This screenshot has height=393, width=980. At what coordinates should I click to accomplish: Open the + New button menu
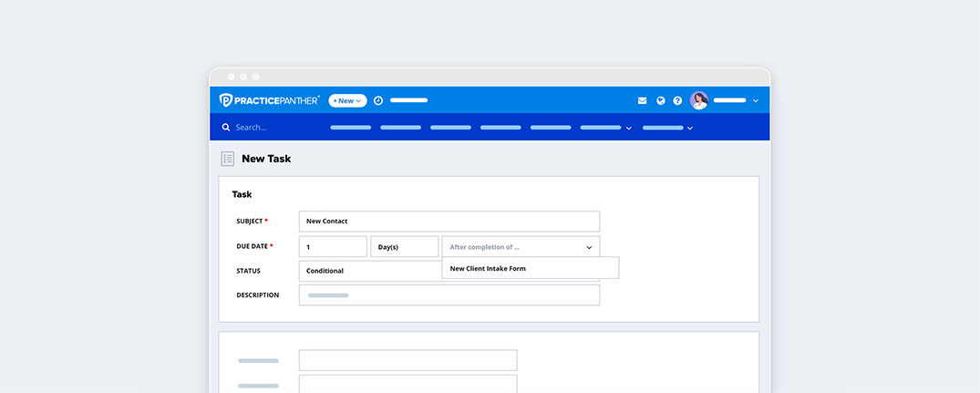(347, 100)
